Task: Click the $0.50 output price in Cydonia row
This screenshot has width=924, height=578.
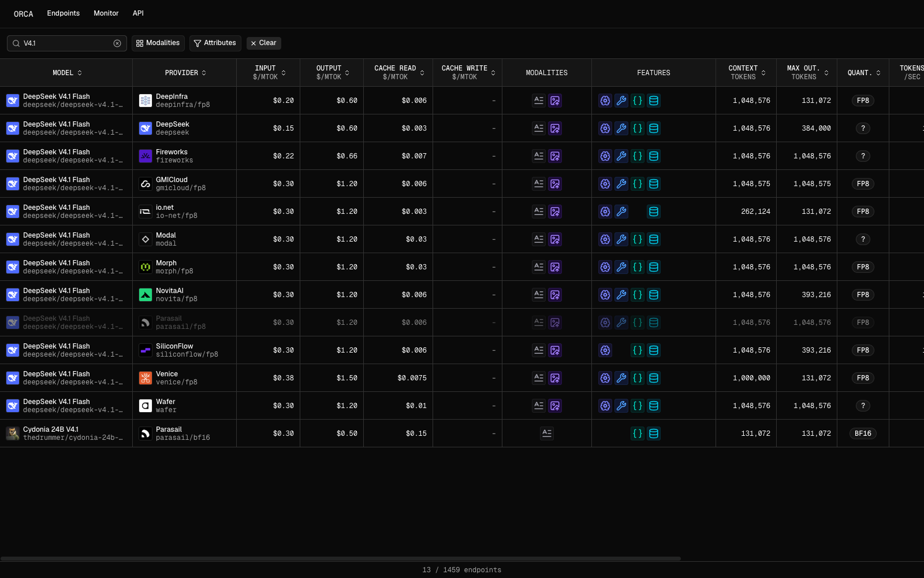Action: (347, 433)
